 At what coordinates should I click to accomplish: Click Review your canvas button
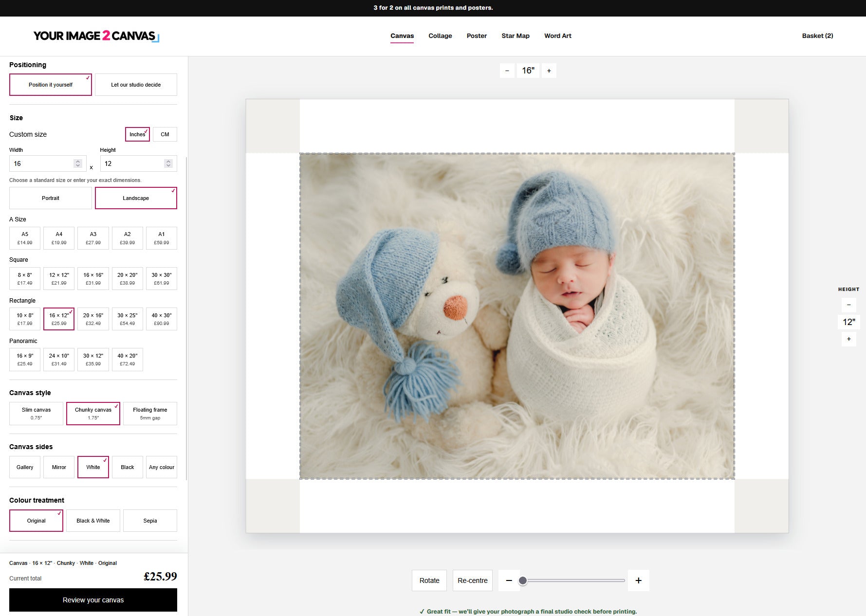coord(93,600)
